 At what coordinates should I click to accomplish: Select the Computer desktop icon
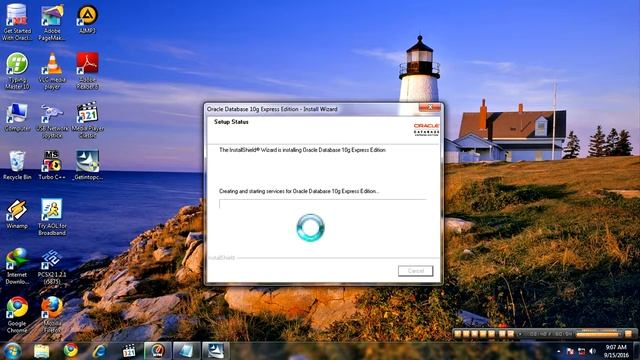17,117
